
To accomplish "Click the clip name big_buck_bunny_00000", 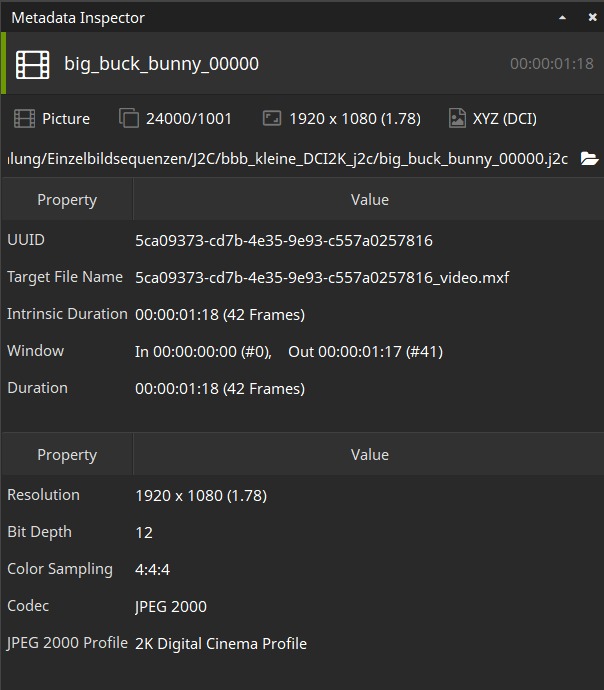I will pyautogui.click(x=161, y=64).
